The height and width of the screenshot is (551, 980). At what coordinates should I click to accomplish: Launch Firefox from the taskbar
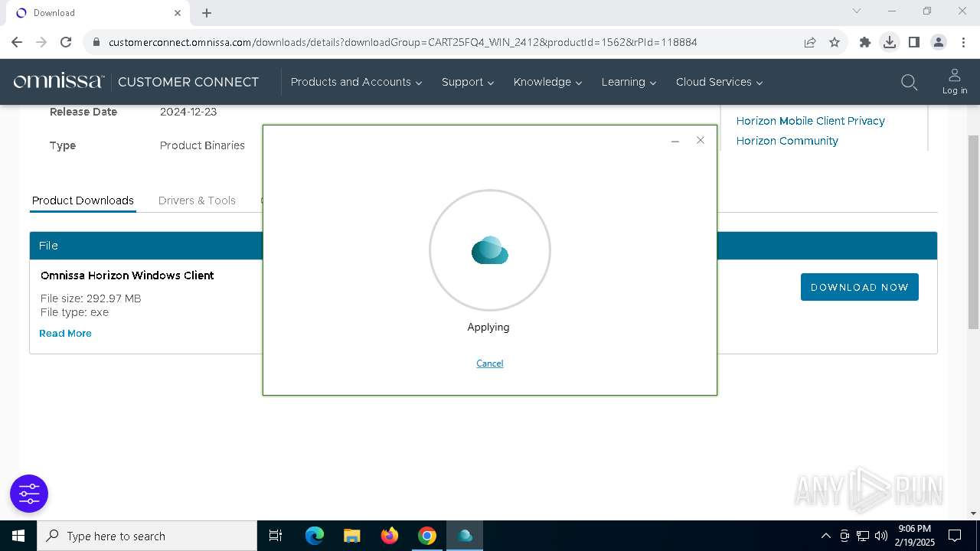(x=390, y=536)
